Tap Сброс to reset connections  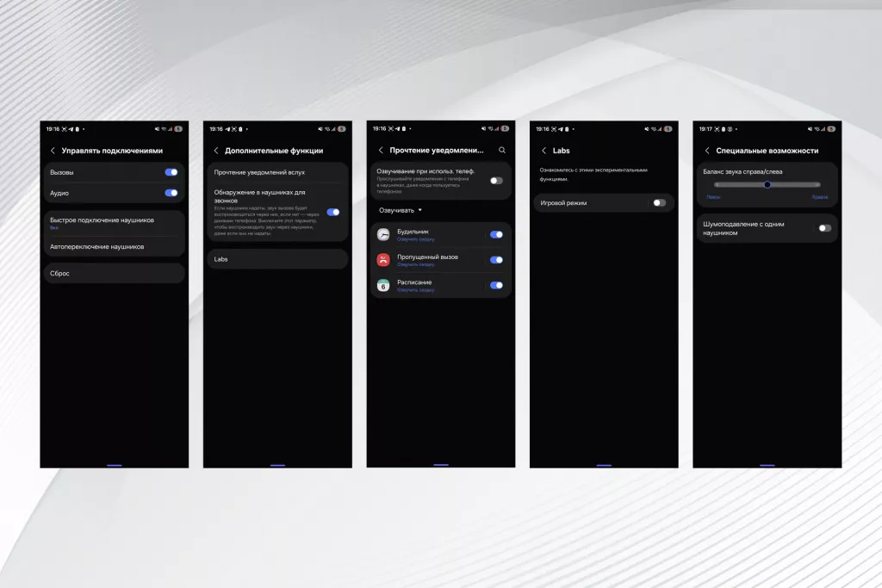[115, 273]
